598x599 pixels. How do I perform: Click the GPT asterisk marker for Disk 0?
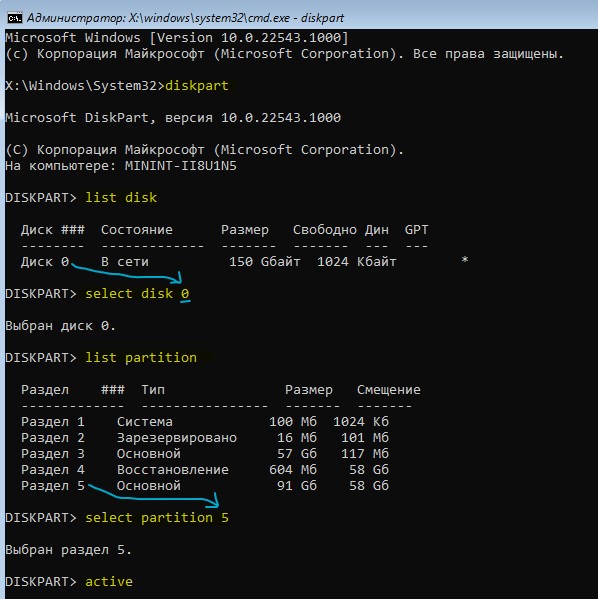465,261
